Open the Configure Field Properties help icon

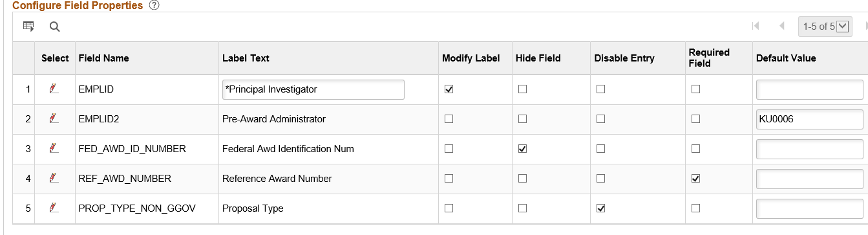tap(154, 5)
